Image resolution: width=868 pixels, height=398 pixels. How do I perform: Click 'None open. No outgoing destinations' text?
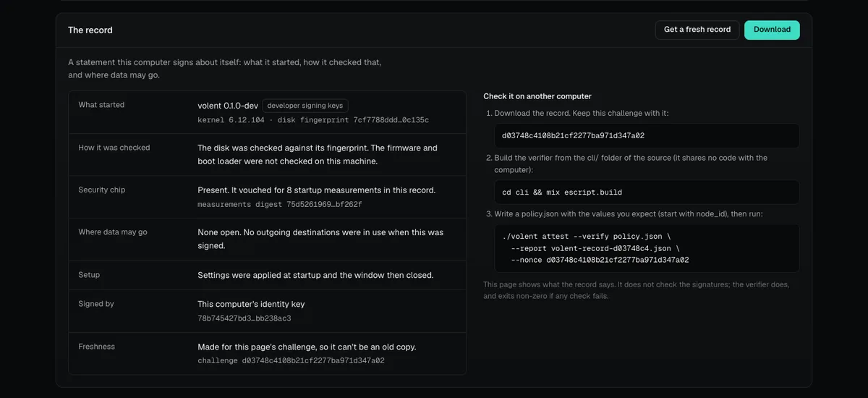click(x=320, y=239)
